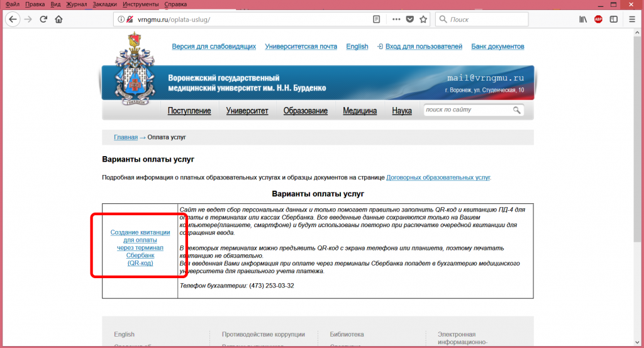Open the Справка menu
This screenshot has height=348, width=644.
(175, 4)
